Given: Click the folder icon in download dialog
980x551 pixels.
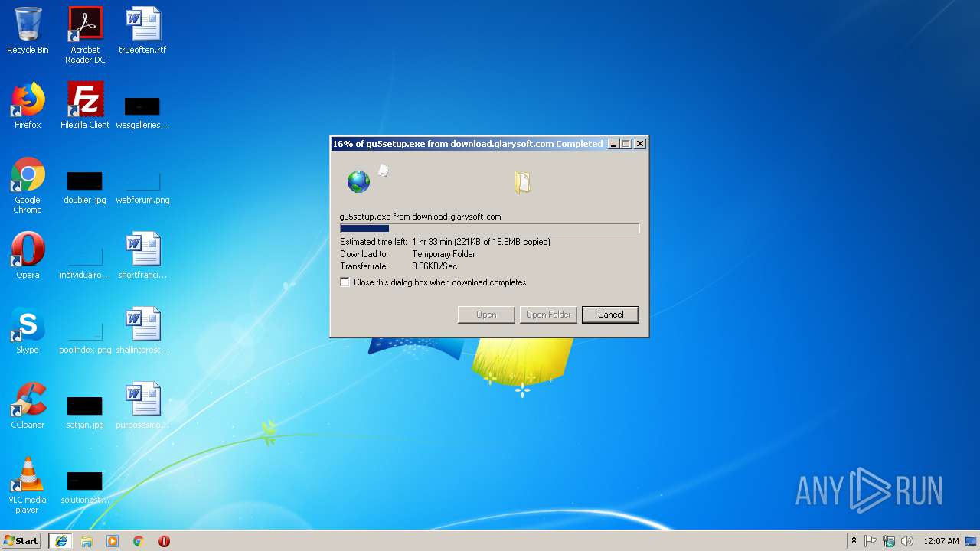Looking at the screenshot, I should pos(523,182).
